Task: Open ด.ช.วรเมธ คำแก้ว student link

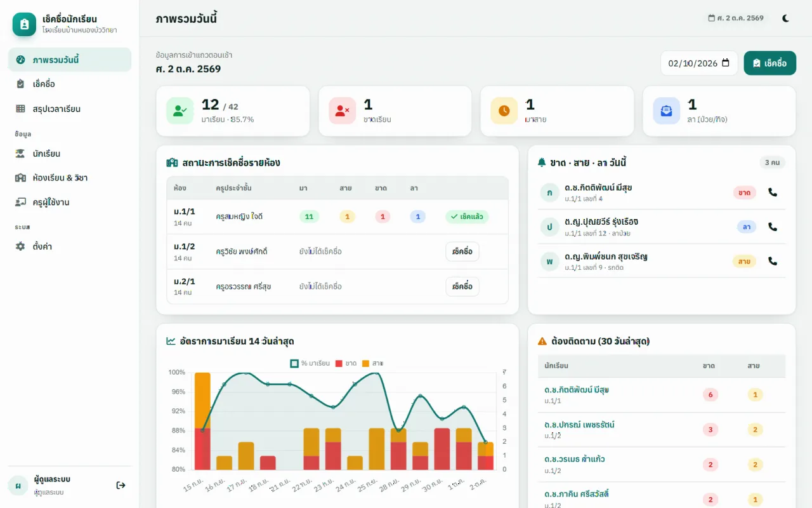Action: (573, 459)
